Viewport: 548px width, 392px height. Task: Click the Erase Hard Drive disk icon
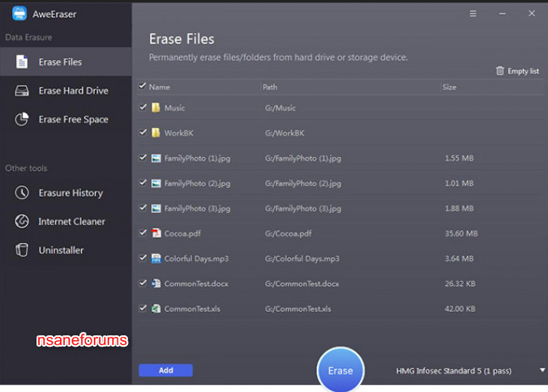point(22,91)
